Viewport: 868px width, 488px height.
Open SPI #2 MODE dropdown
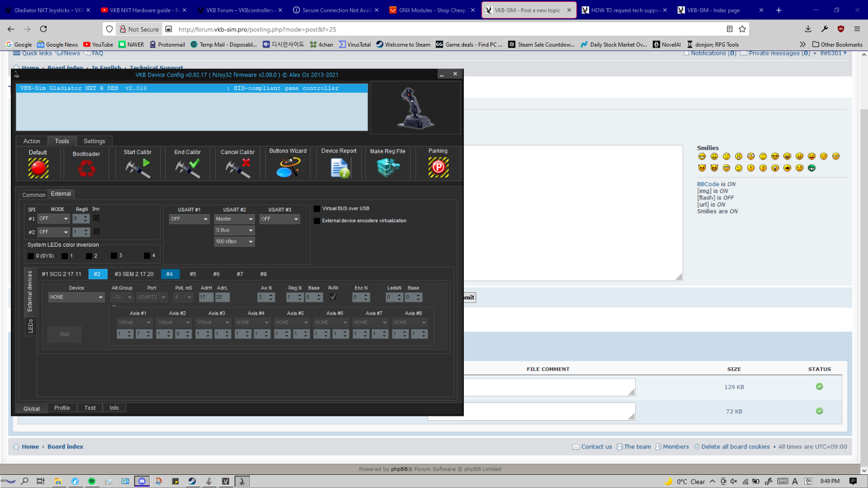[54, 232]
